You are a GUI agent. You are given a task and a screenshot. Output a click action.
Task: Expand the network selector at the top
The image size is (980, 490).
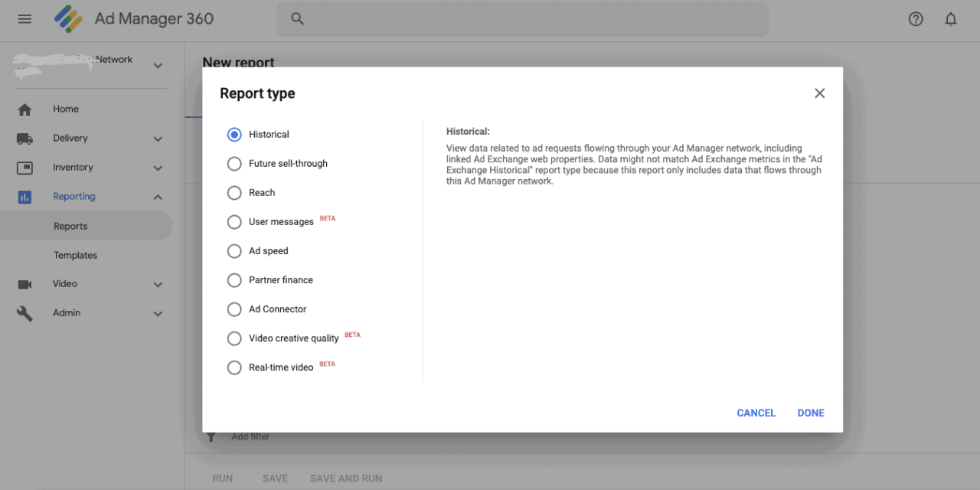pyautogui.click(x=158, y=66)
